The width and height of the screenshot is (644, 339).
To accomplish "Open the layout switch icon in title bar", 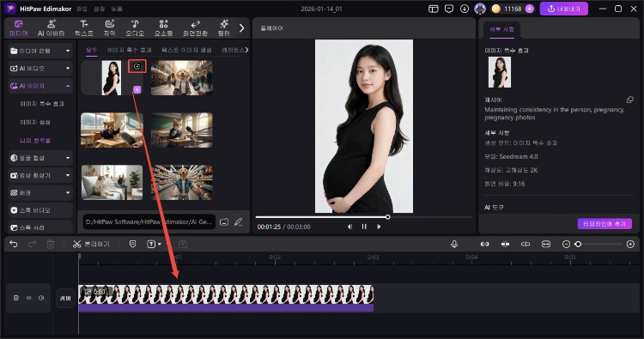I will click(434, 9).
